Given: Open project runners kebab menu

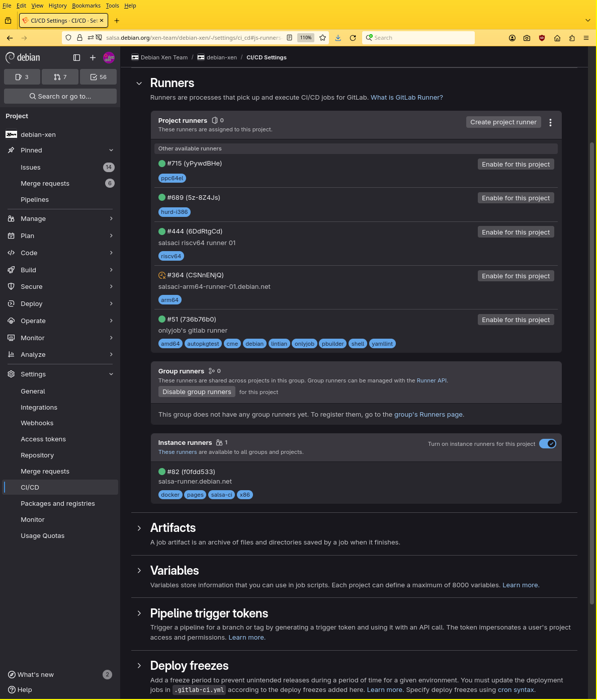Looking at the screenshot, I should point(550,122).
